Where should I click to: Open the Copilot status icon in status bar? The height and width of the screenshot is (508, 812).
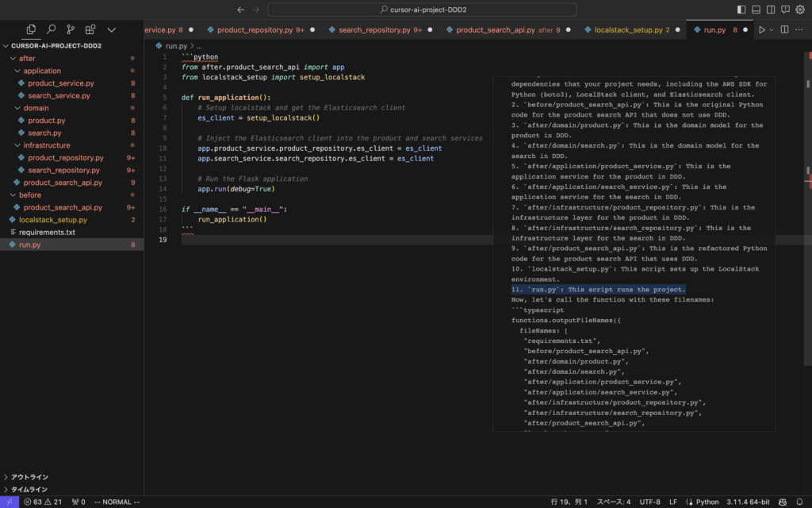click(x=783, y=502)
